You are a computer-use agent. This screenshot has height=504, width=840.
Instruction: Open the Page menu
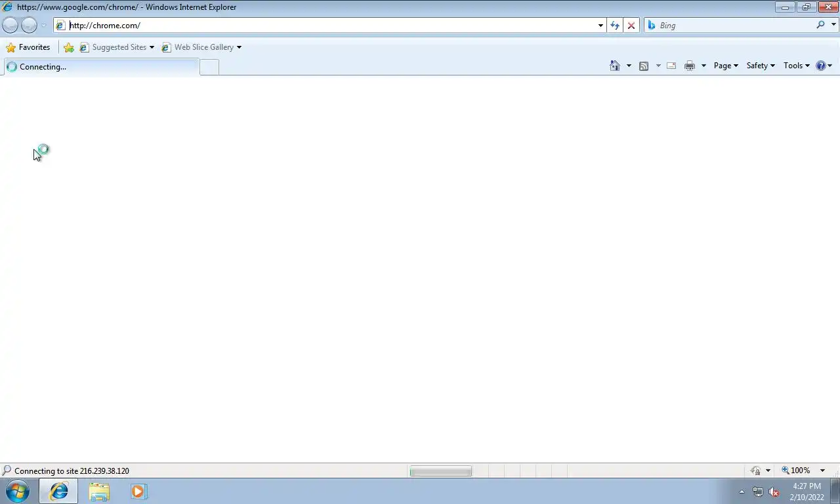click(726, 66)
